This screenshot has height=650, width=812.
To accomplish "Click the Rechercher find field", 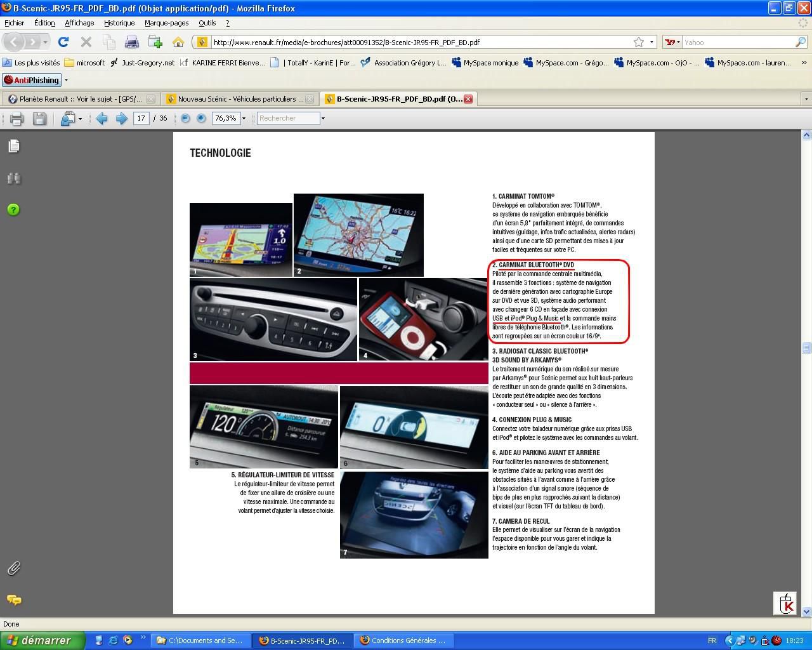I will [288, 118].
